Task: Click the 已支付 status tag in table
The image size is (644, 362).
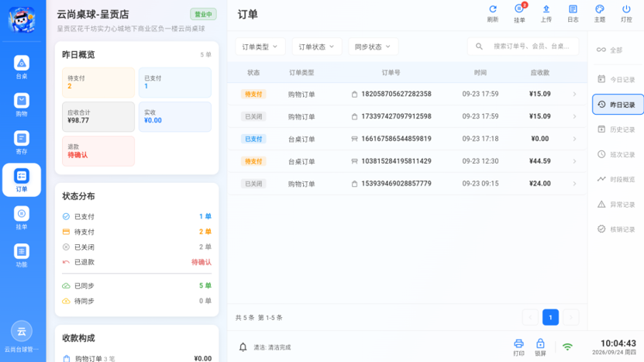Action: (253, 139)
